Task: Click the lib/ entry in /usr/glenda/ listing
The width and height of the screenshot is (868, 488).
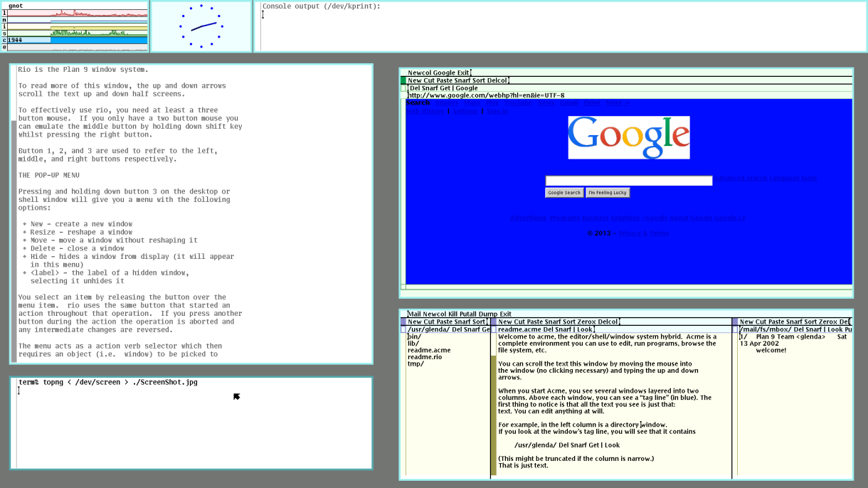Action: point(413,344)
